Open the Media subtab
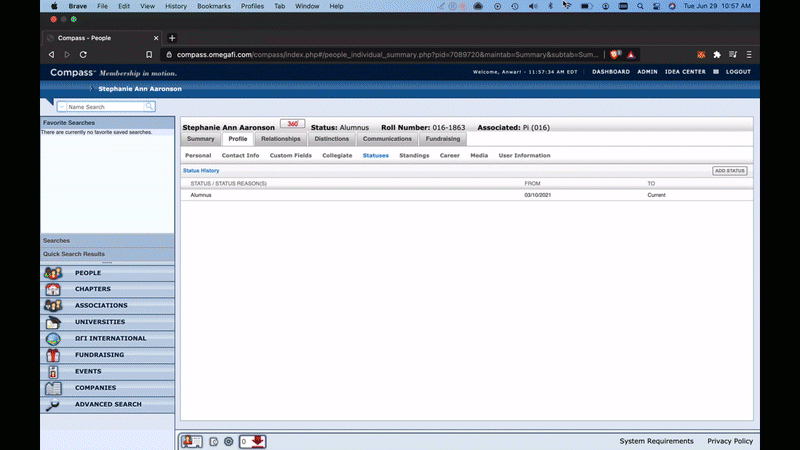800x450 pixels. click(x=479, y=156)
